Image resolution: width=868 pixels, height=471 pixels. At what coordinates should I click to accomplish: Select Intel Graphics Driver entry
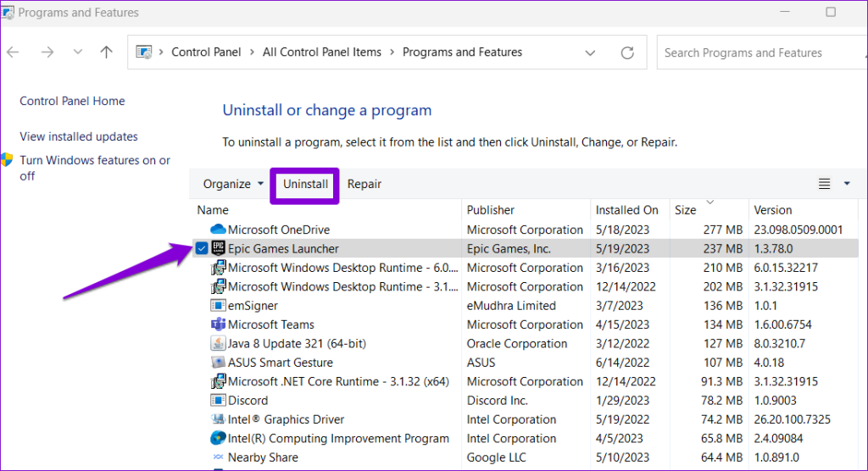click(287, 419)
